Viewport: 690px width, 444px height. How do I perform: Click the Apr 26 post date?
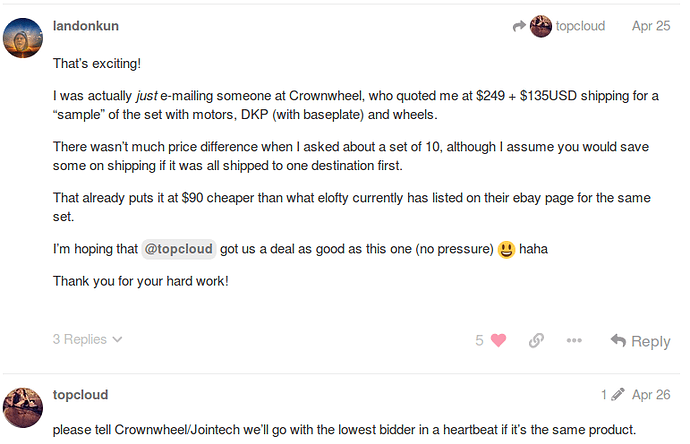(651, 395)
